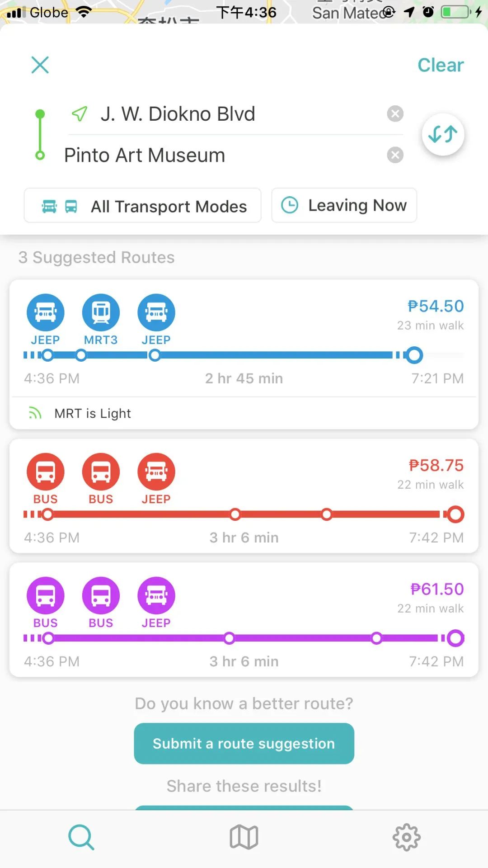
Task: Select the ₱54.50 route option
Action: pyautogui.click(x=244, y=354)
